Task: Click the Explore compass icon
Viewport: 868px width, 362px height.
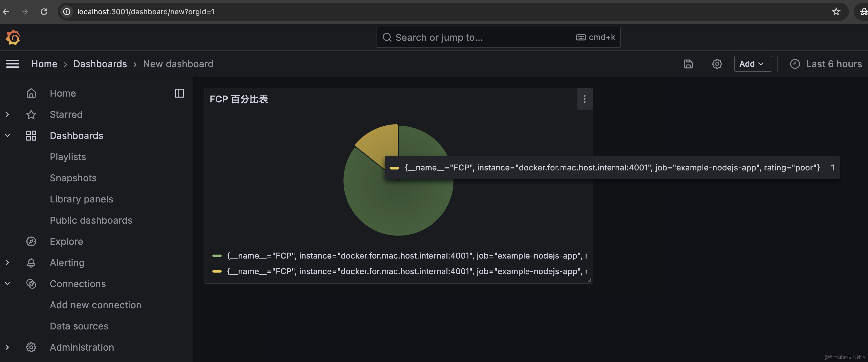Action: pos(31,241)
